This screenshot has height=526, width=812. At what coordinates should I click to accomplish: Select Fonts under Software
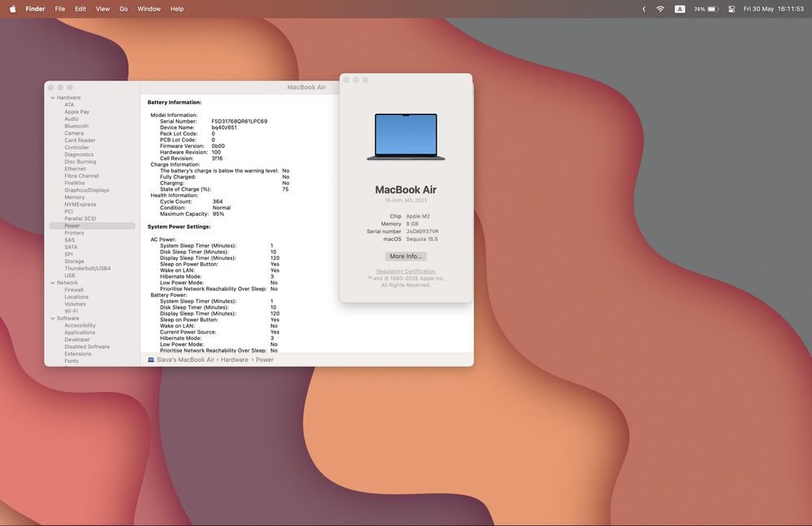click(x=71, y=361)
